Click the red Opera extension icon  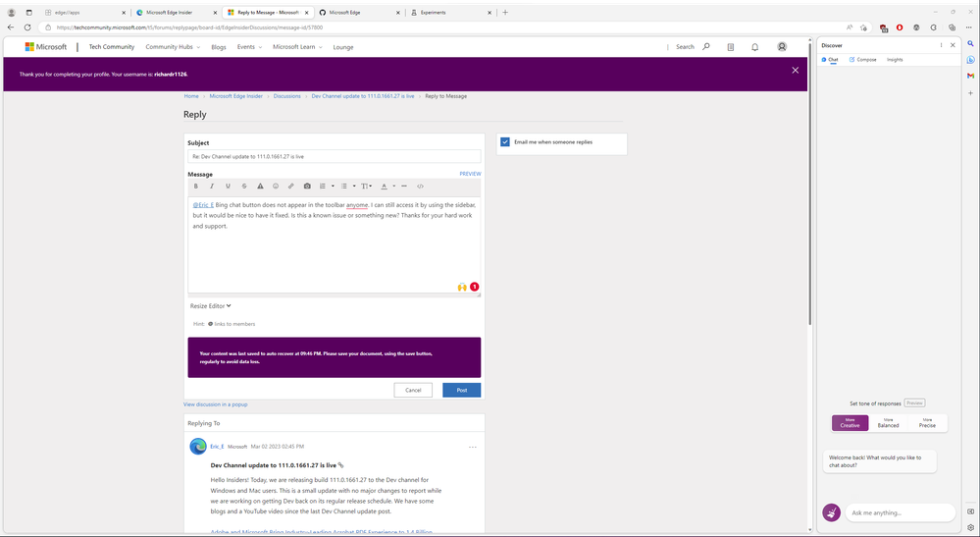[x=900, y=27]
